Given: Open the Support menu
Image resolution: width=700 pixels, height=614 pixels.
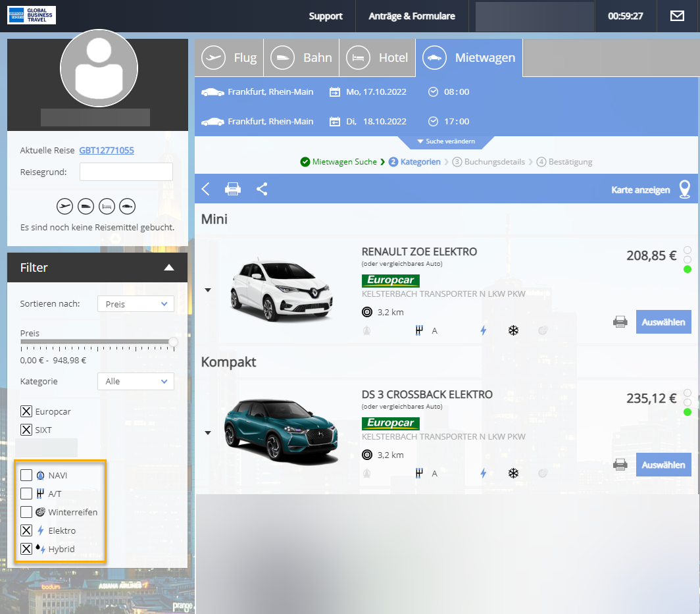Looking at the screenshot, I should coord(326,16).
